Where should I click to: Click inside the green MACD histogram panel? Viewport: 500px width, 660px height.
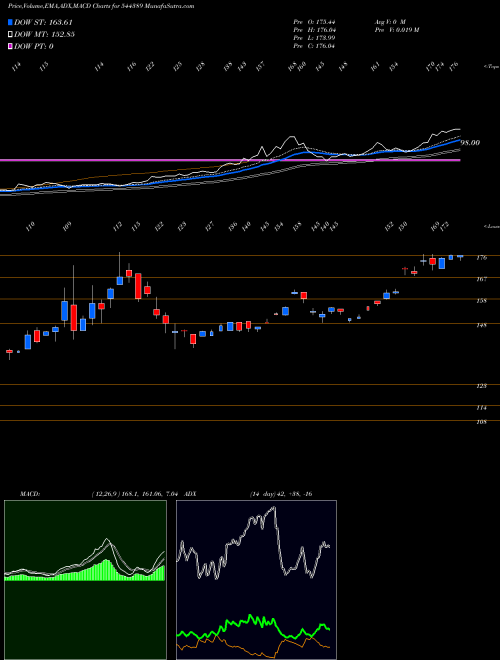click(85, 580)
